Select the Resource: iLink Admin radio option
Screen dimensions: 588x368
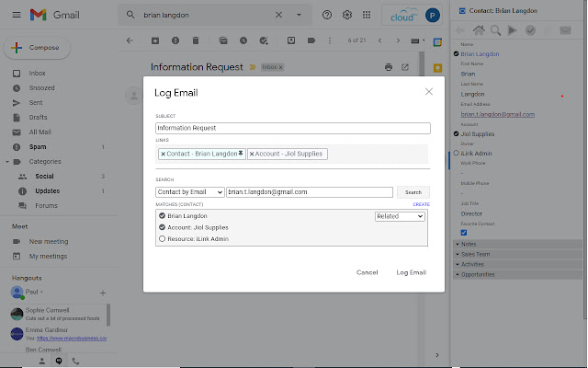162,238
